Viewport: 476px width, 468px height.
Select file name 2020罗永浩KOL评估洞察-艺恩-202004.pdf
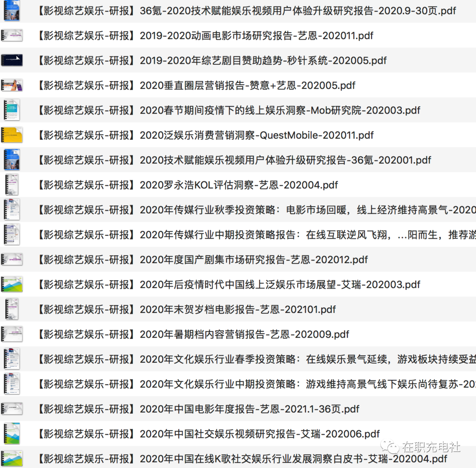pyautogui.click(x=187, y=185)
